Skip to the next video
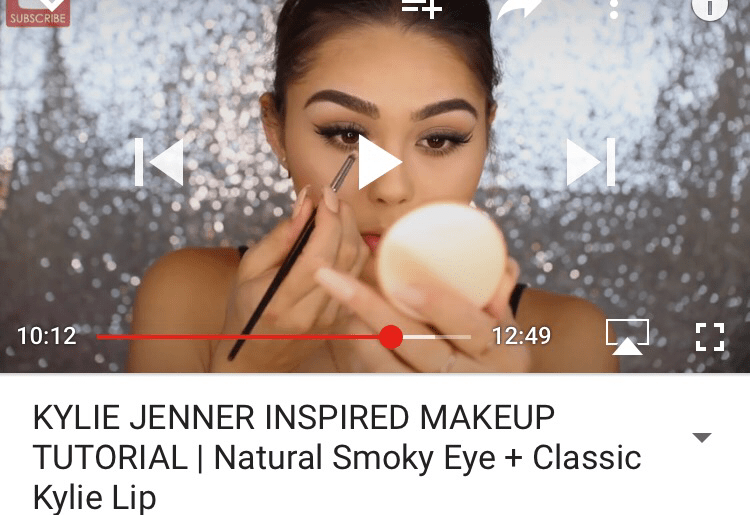The height and width of the screenshot is (515, 750). click(x=591, y=162)
